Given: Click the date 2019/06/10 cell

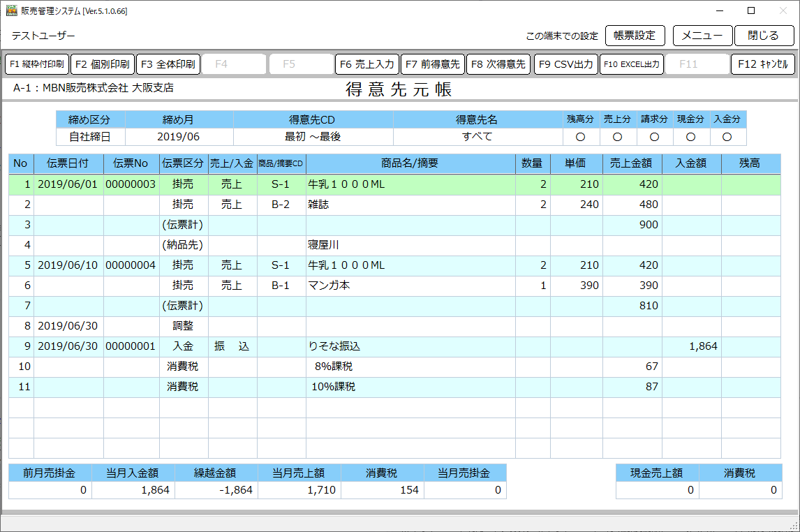Looking at the screenshot, I should point(68,265).
